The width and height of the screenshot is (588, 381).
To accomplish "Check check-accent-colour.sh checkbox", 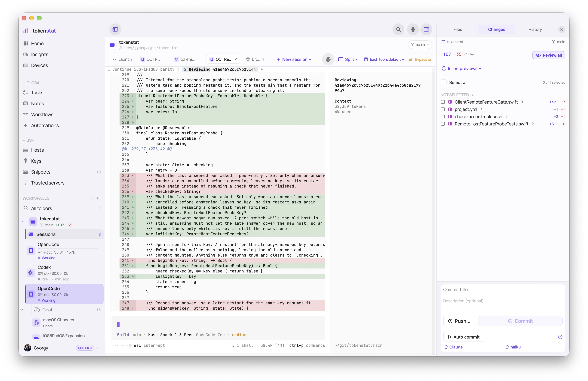I will pyautogui.click(x=443, y=116).
